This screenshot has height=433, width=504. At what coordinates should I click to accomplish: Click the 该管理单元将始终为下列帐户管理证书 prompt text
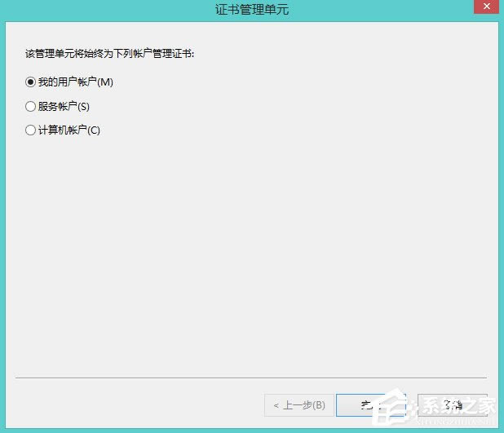(109, 54)
